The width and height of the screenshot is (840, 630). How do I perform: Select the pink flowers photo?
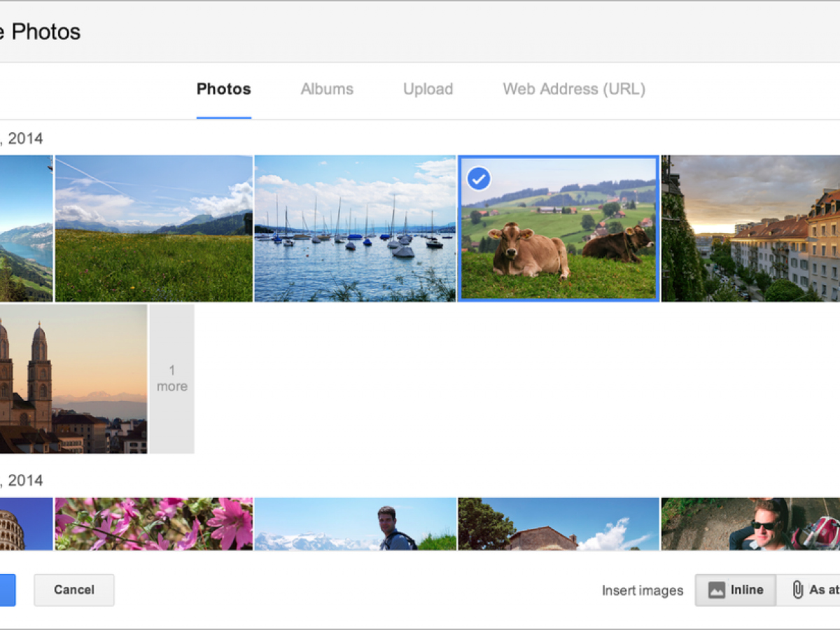click(x=154, y=524)
